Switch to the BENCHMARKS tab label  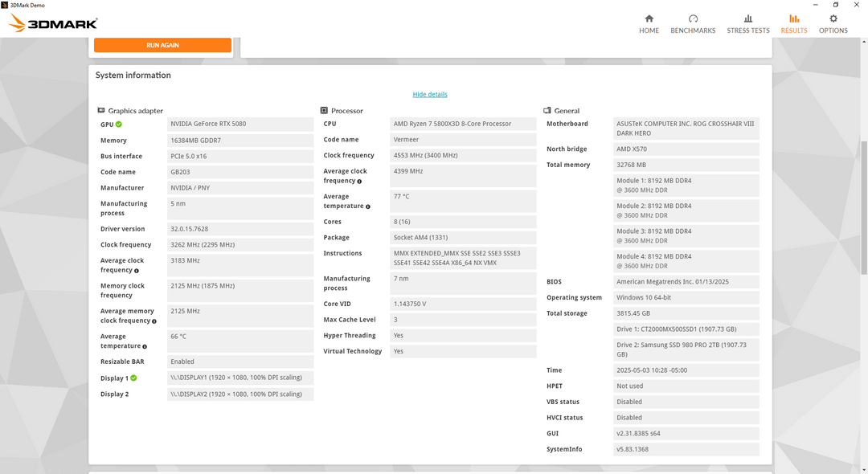tap(693, 31)
